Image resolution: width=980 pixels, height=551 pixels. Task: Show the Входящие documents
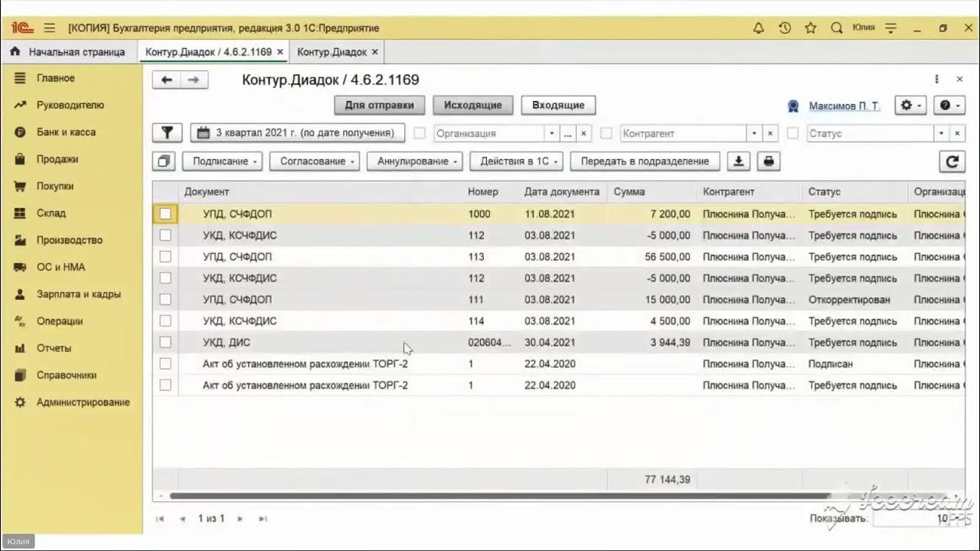point(558,105)
